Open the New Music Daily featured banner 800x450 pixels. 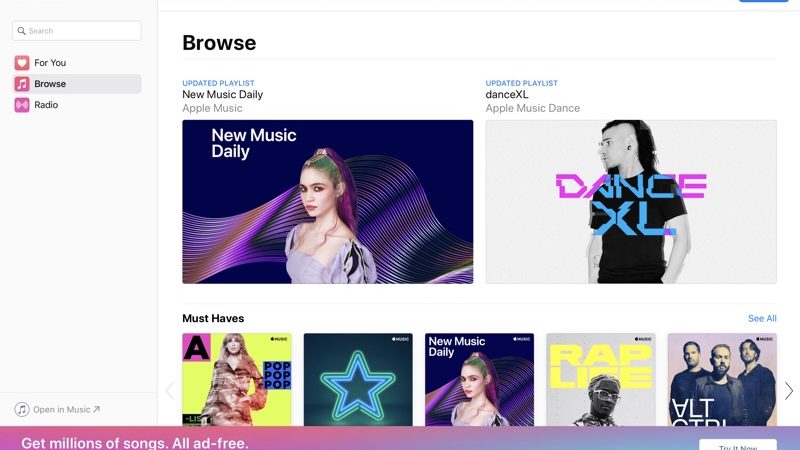pos(328,202)
